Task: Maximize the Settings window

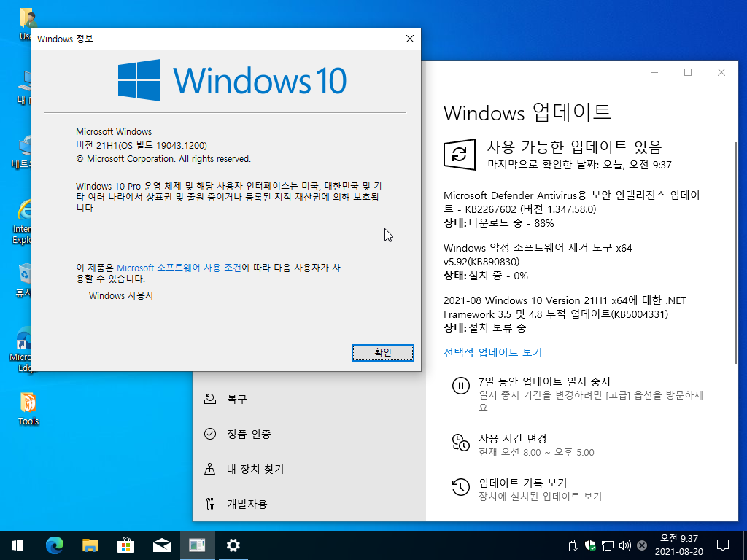Action: click(x=687, y=72)
